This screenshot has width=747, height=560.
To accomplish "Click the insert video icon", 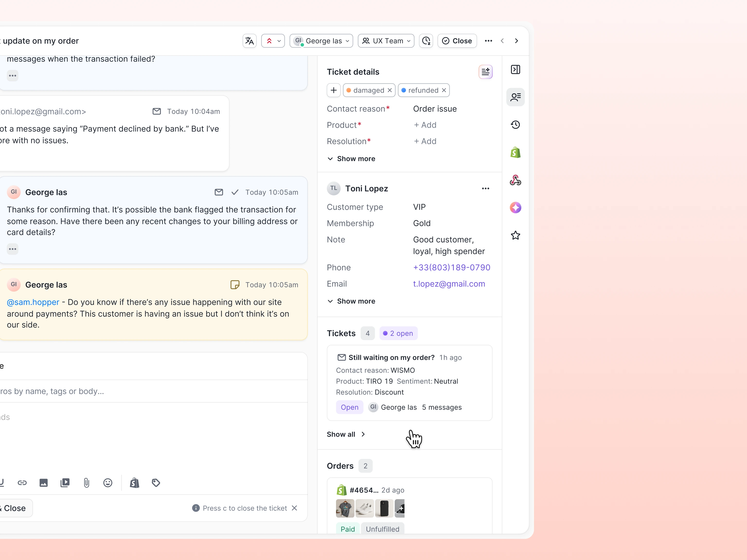I will click(x=65, y=483).
